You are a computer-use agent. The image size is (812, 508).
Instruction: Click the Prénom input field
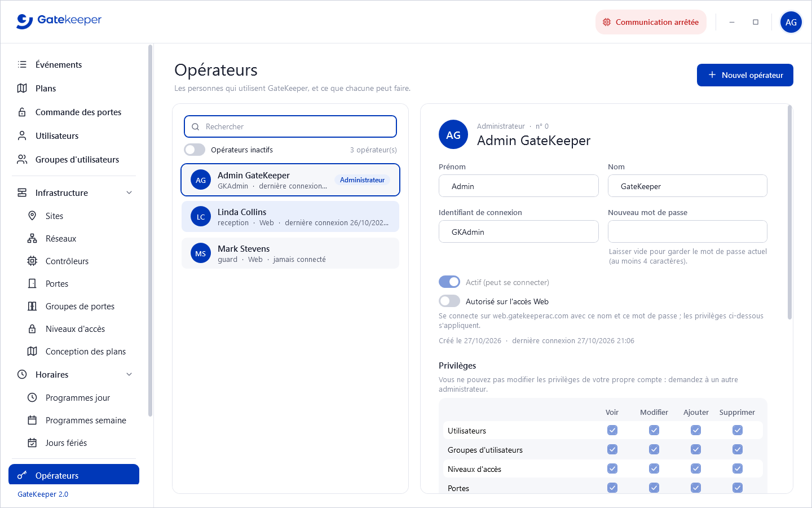pos(519,186)
